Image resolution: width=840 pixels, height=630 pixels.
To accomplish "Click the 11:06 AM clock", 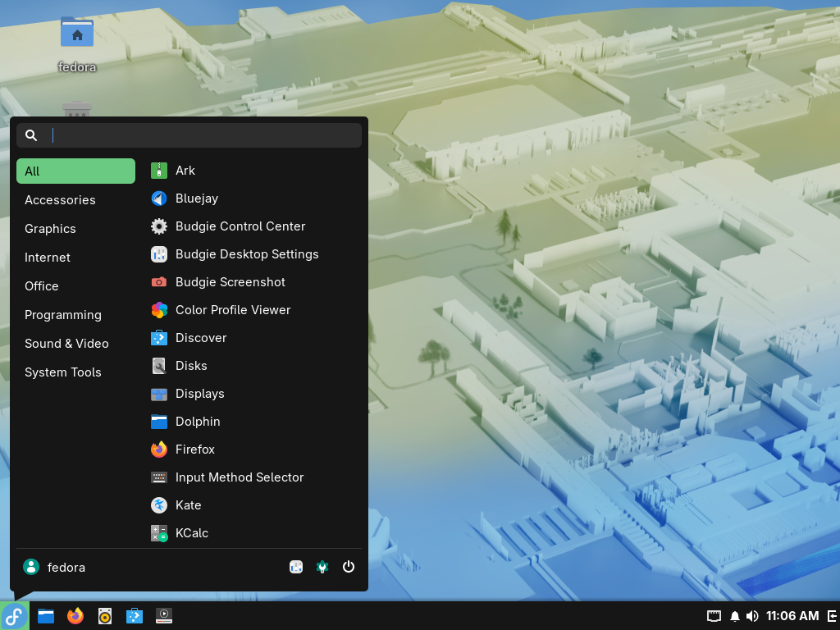I will [x=792, y=616].
